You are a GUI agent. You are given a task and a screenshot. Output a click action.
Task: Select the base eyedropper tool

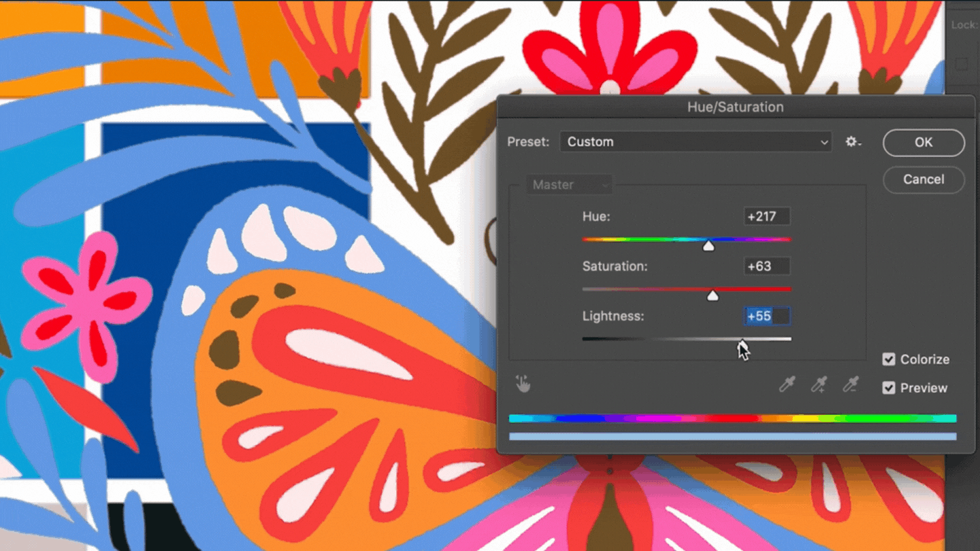tap(787, 384)
